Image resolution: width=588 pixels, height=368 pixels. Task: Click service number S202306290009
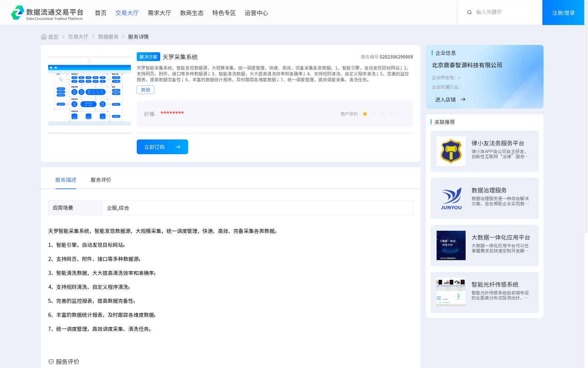tap(396, 57)
